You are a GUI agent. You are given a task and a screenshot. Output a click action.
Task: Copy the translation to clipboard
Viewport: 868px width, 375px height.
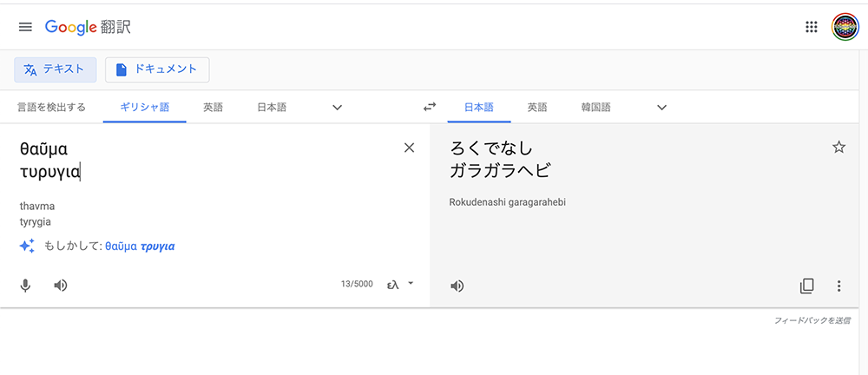(x=807, y=286)
